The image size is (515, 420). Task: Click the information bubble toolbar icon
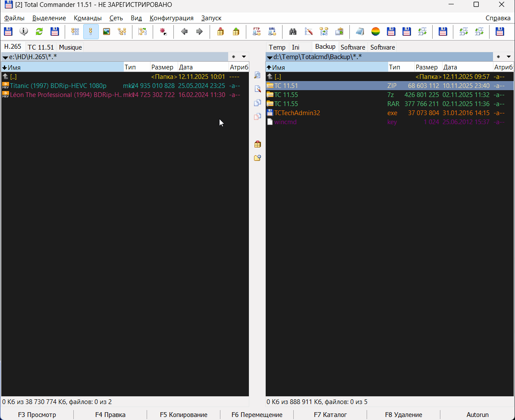pos(24,31)
